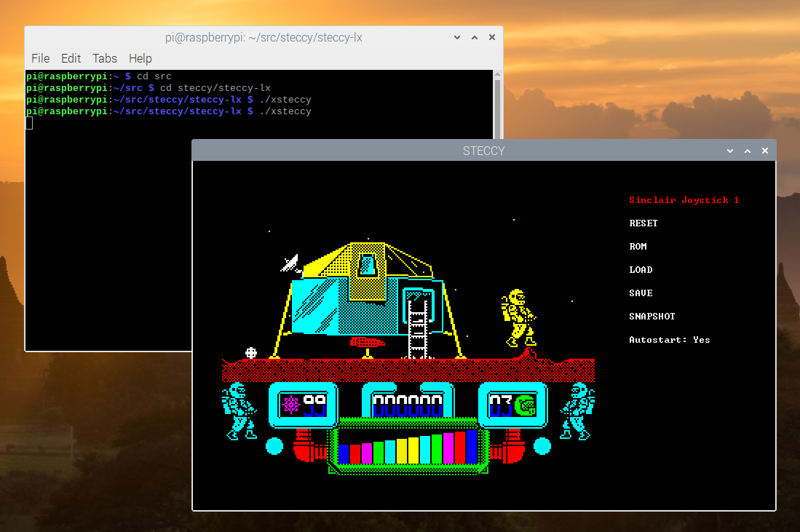
Task: Click the terminal vertical scrollbar thumb
Action: pyautogui.click(x=497, y=108)
